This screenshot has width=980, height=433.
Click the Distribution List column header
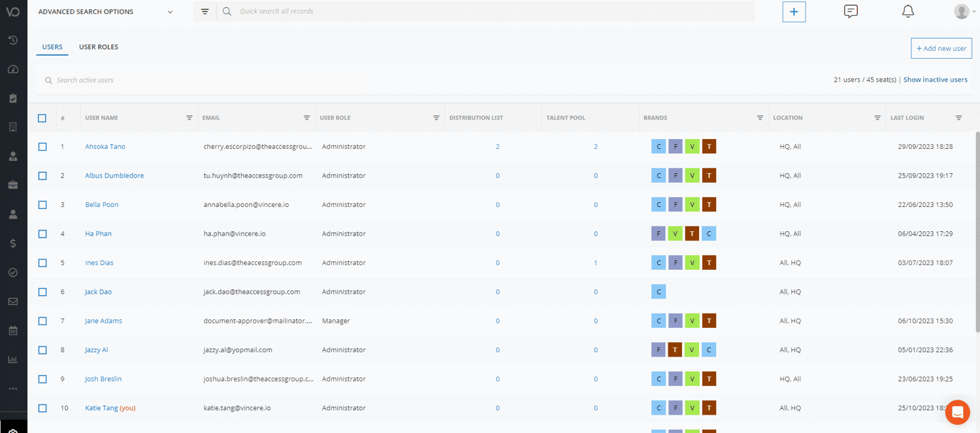pyautogui.click(x=476, y=118)
